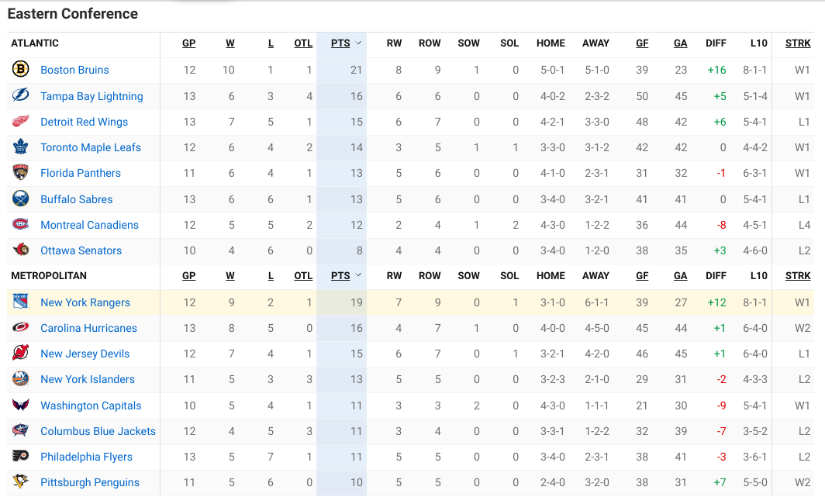Click the Detroit Red Wings logo
Image resolution: width=825 pixels, height=504 pixels.
pos(20,121)
